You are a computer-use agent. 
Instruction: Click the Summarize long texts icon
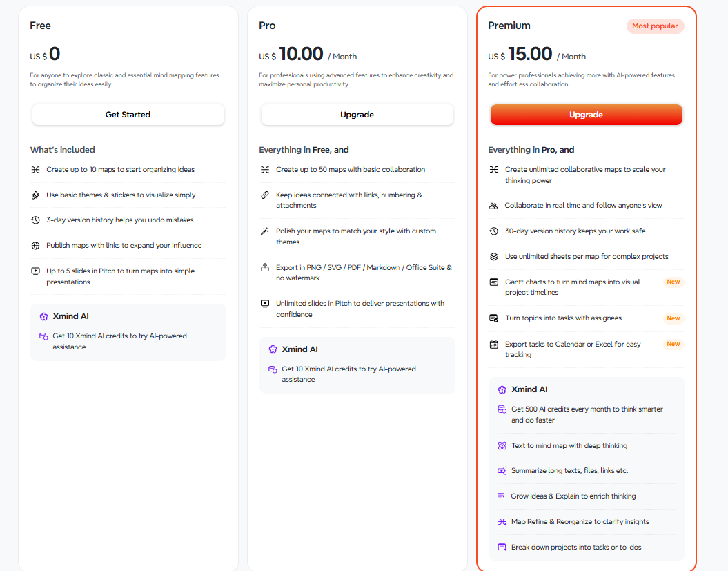coord(502,471)
